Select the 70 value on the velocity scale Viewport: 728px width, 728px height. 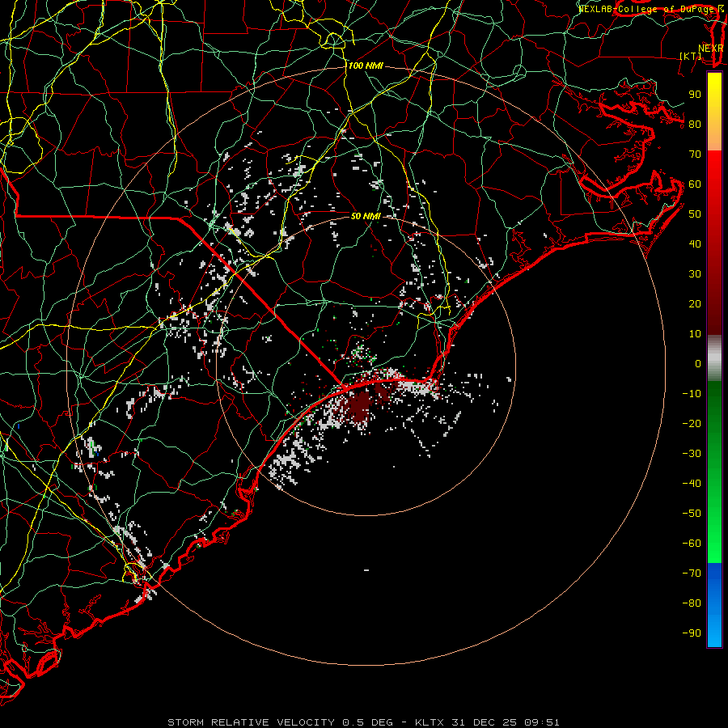pos(695,154)
